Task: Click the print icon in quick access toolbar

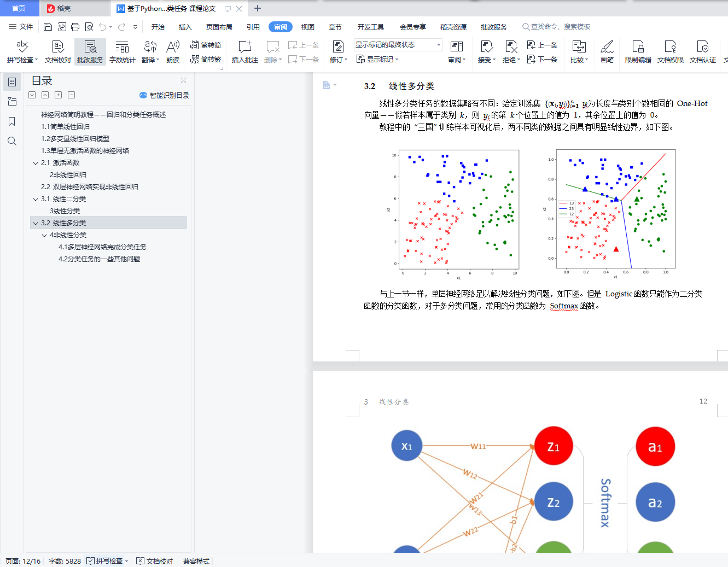Action: [75, 27]
